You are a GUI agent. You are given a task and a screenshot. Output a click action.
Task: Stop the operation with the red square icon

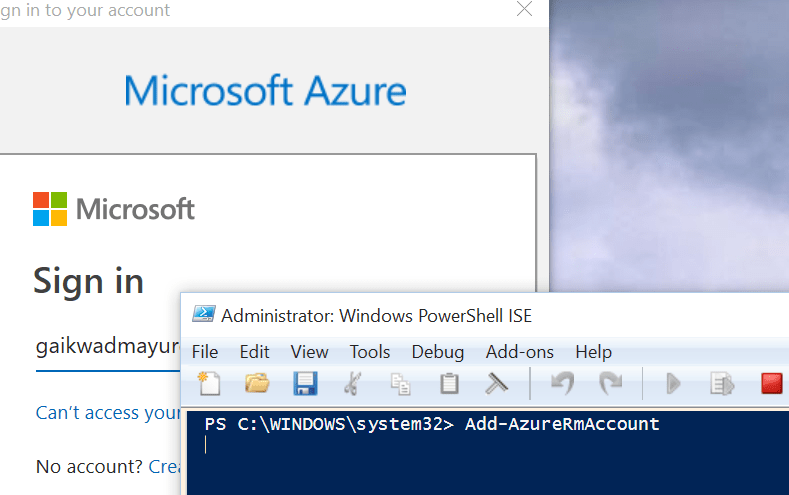coord(771,384)
